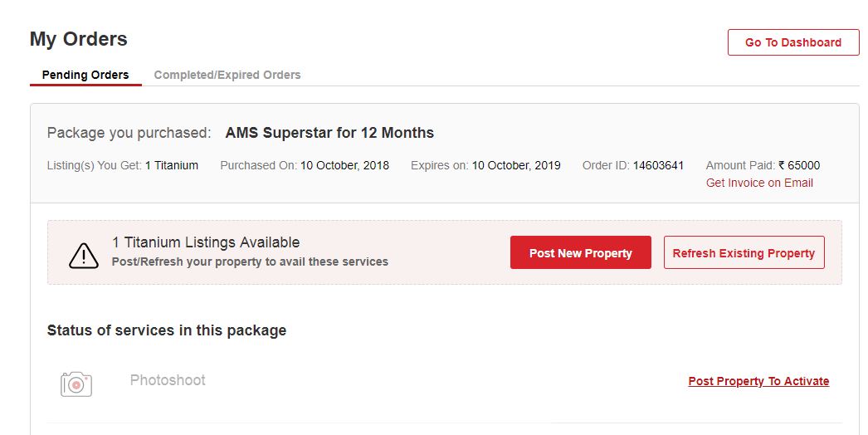Click the Photoshoot camera icon

(76, 384)
